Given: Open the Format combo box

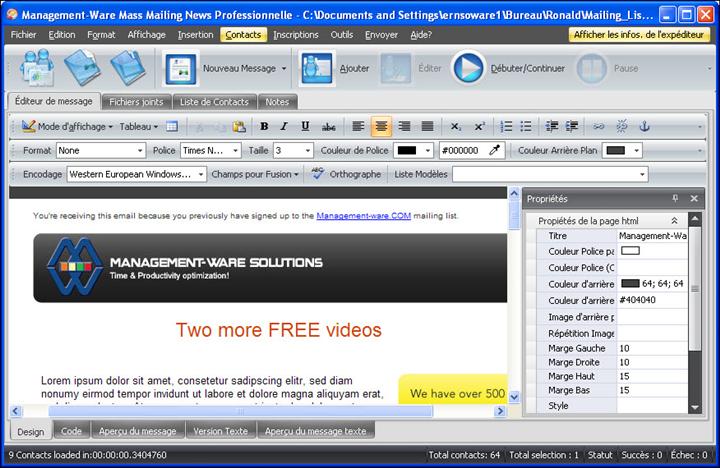Looking at the screenshot, I should (x=101, y=150).
